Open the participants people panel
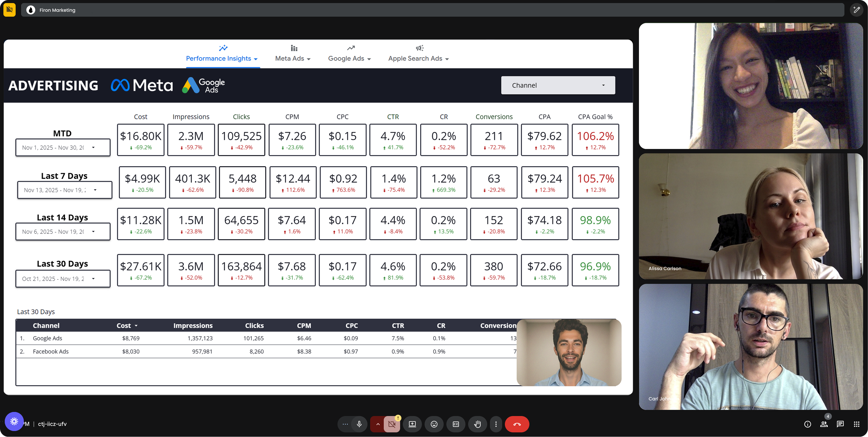The height and width of the screenshot is (437, 868). 824,424
